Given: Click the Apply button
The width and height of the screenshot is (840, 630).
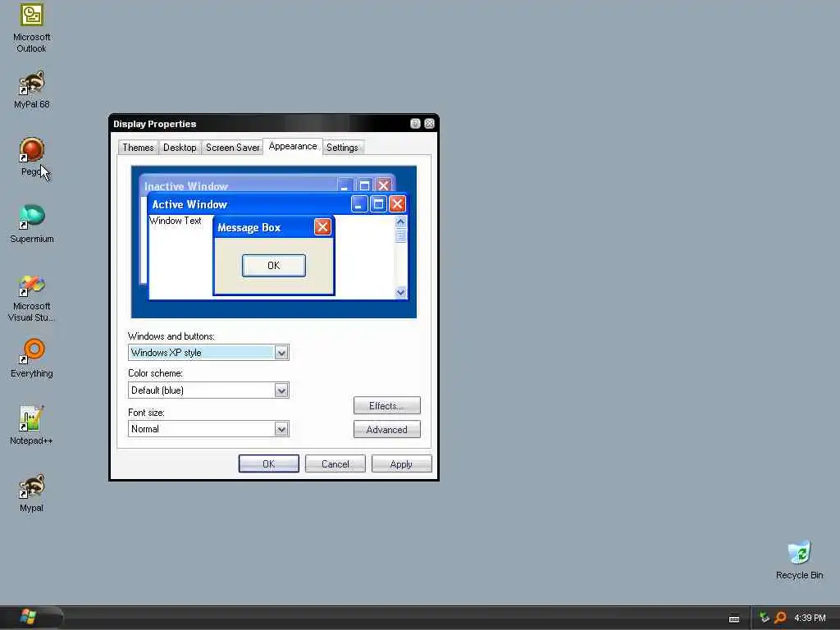Looking at the screenshot, I should [x=401, y=464].
